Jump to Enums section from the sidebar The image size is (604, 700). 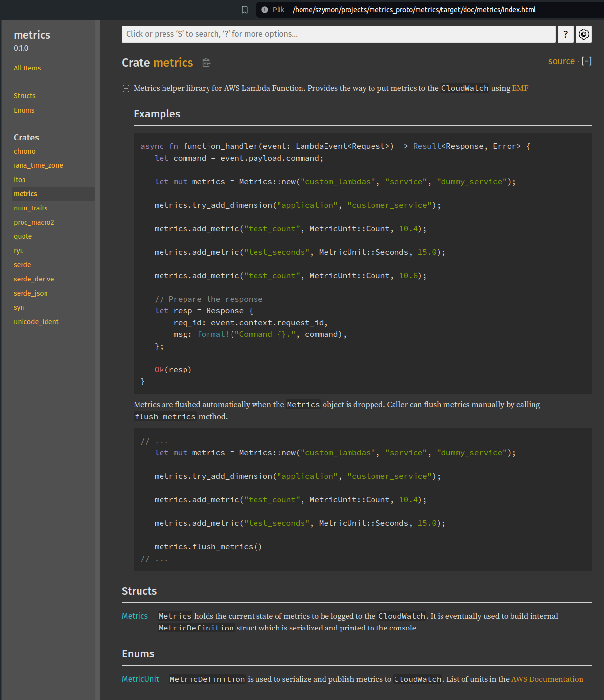[x=24, y=110]
